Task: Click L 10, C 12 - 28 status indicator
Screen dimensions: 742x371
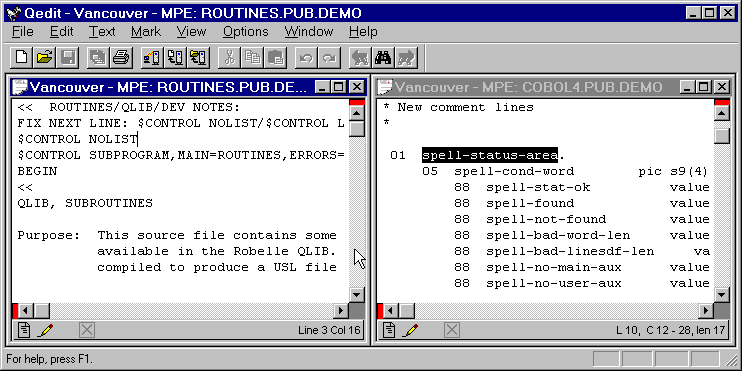Action: (x=671, y=330)
